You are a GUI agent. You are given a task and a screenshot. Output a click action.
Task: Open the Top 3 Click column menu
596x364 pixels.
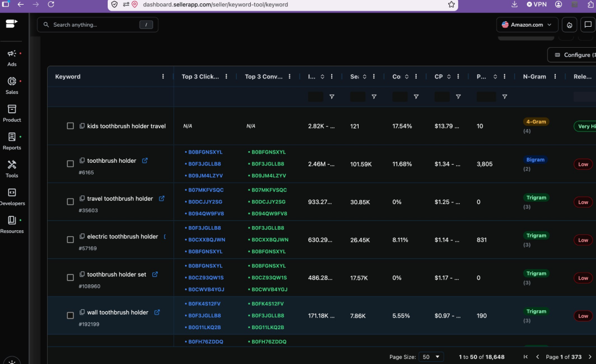[x=226, y=77]
